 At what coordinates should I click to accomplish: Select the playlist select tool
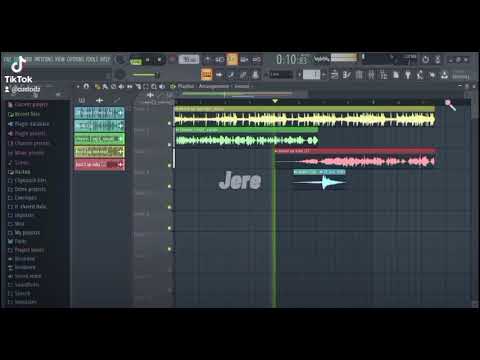(x=146, y=87)
